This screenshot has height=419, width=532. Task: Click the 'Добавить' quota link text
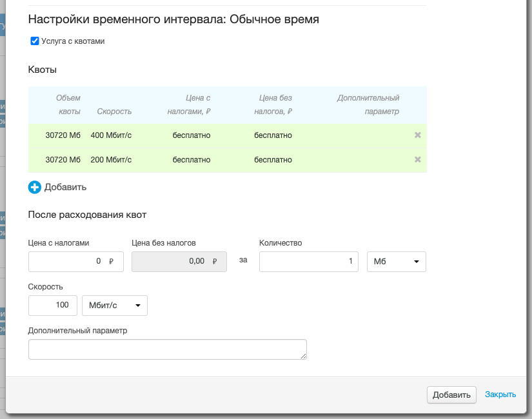click(x=66, y=188)
